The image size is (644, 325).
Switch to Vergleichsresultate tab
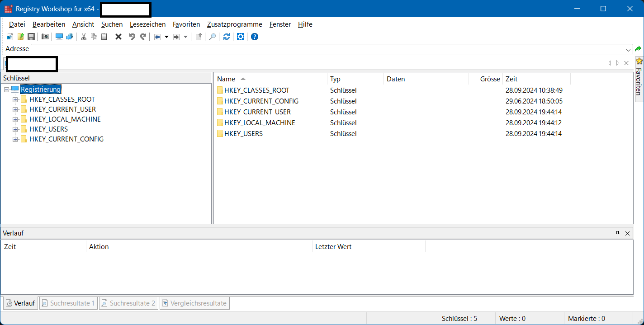point(194,303)
